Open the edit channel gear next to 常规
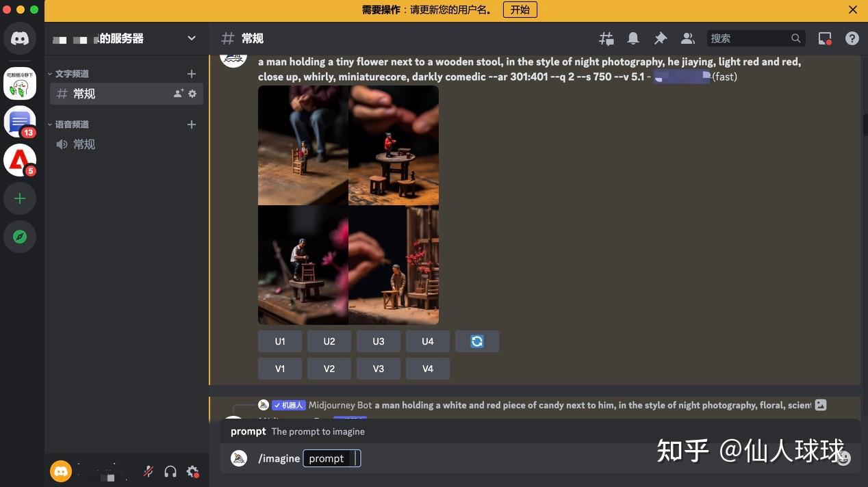The height and width of the screenshot is (487, 868). [x=192, y=94]
